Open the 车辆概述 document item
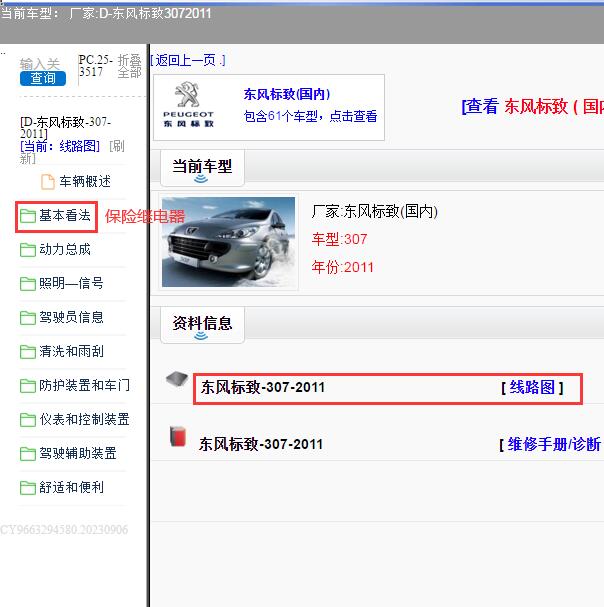This screenshot has width=604, height=607. (85, 181)
